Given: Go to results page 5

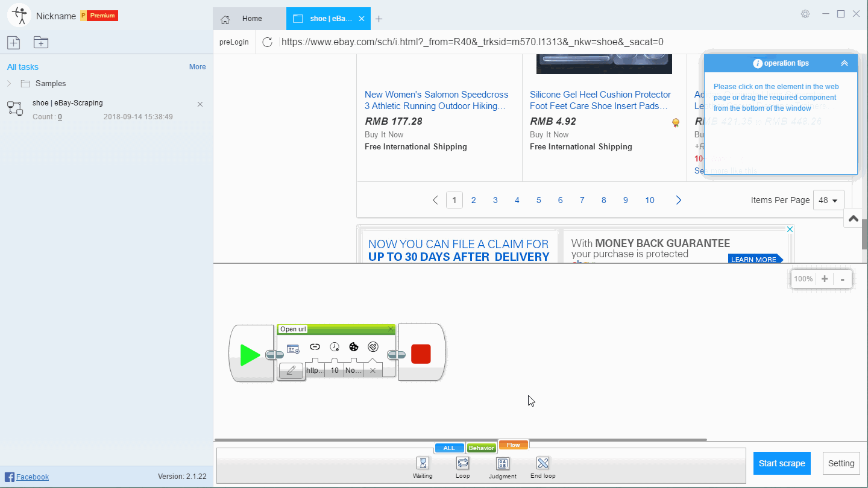Looking at the screenshot, I should 539,200.
